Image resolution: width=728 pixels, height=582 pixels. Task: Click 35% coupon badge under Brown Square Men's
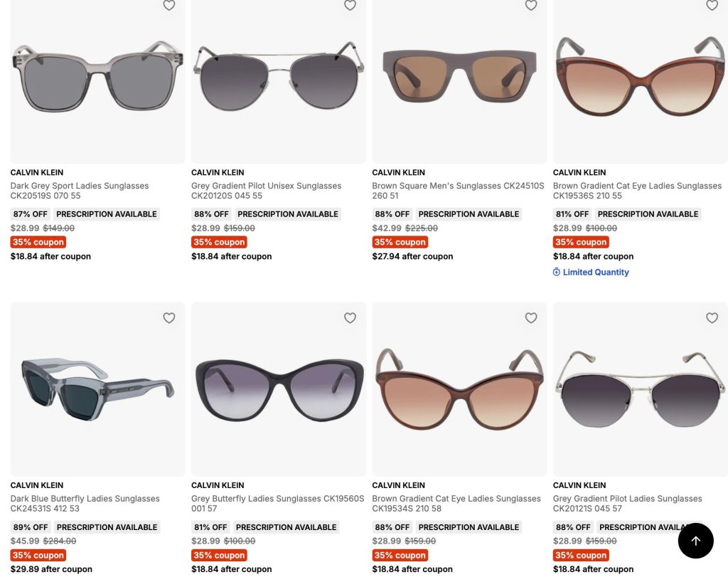coord(400,242)
